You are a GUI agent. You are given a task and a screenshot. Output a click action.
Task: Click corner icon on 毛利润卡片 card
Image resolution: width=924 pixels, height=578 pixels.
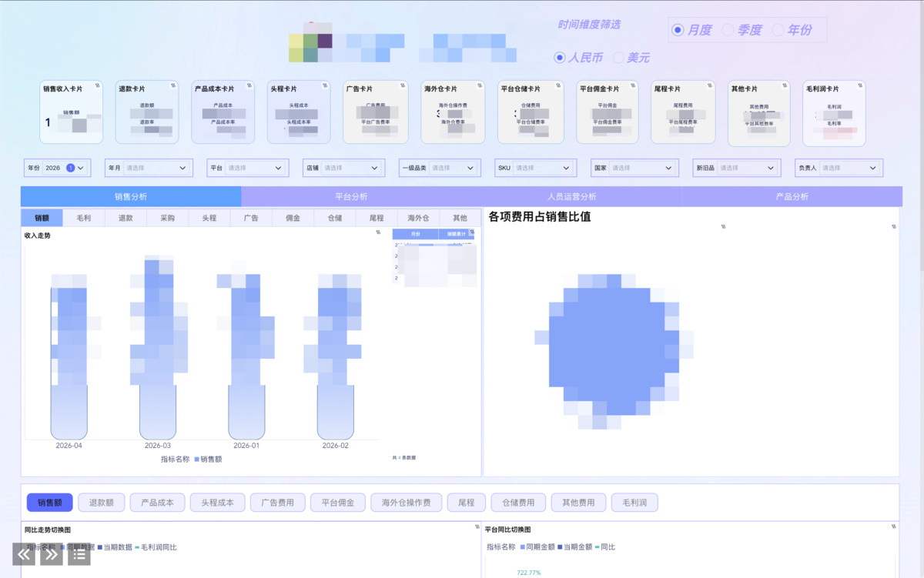(860, 85)
